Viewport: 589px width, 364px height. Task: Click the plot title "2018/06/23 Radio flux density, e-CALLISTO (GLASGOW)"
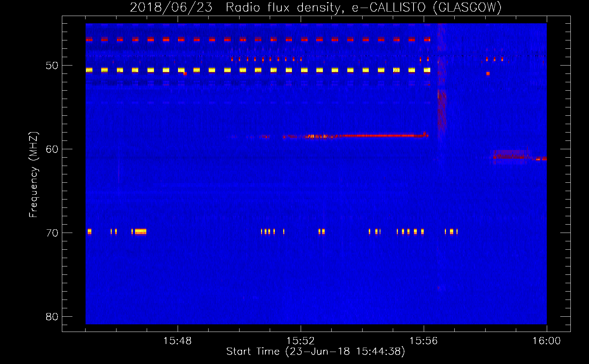point(316,7)
